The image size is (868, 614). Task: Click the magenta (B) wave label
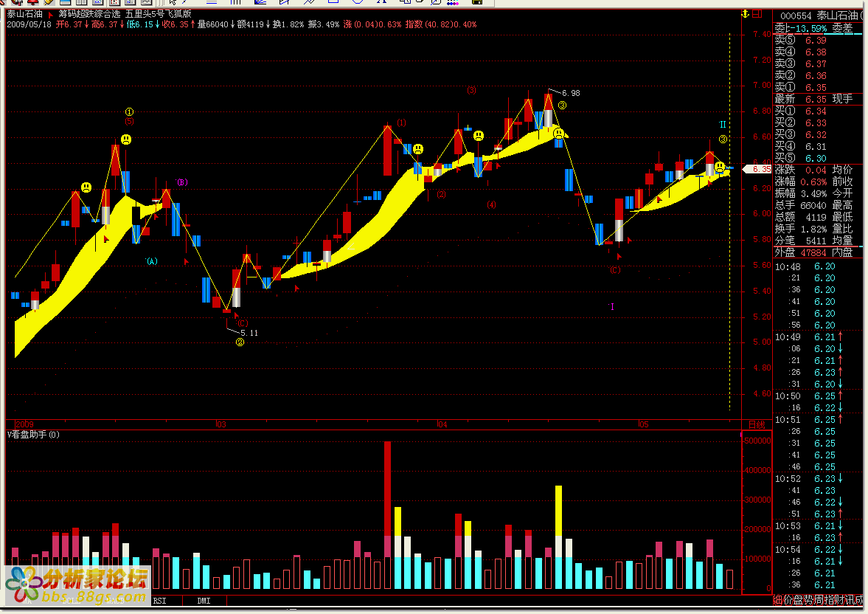tap(182, 182)
